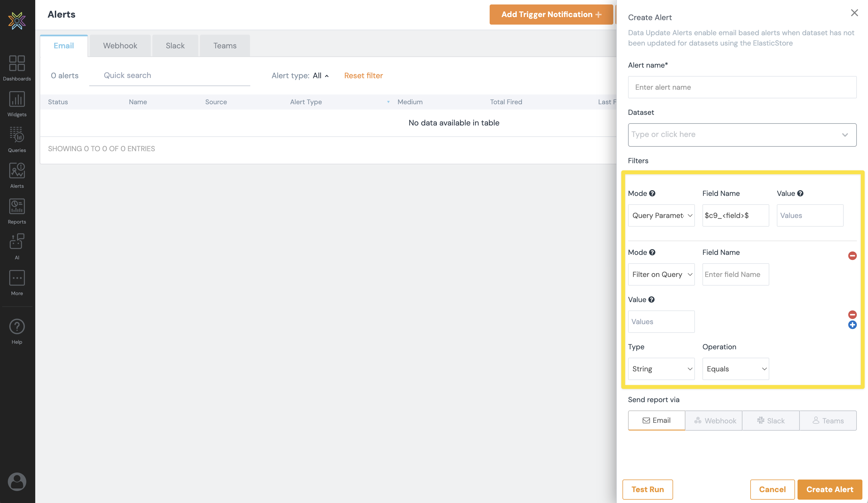868x503 pixels.
Task: Open the Help question mark icon
Action: point(17,331)
